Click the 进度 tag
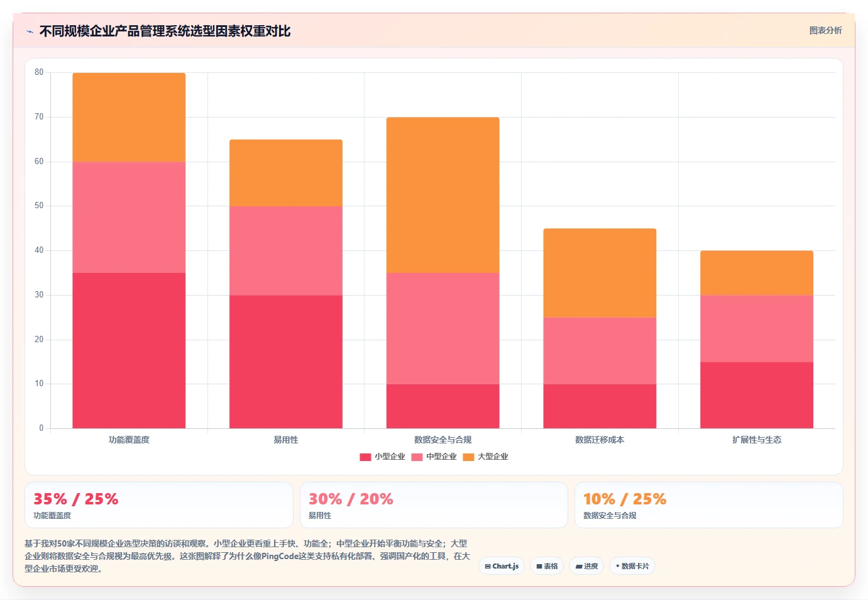 [586, 566]
